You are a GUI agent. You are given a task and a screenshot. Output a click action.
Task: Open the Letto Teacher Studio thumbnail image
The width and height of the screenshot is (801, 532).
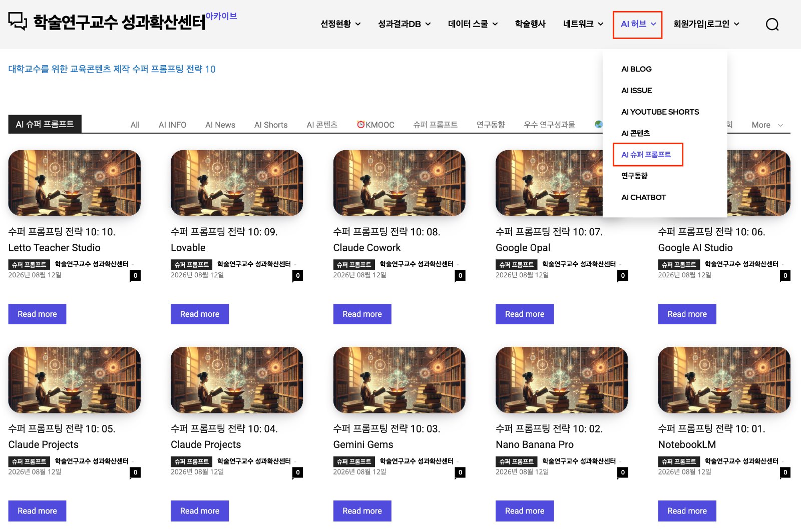[74, 183]
